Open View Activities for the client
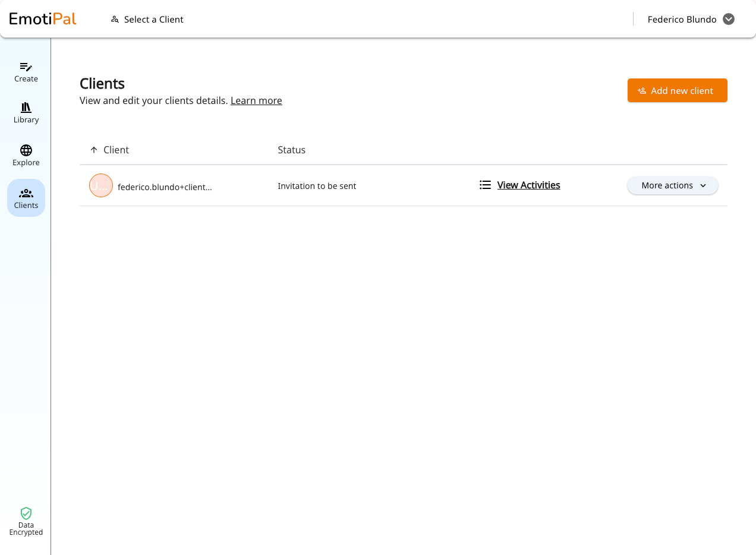756x555 pixels. click(x=529, y=185)
